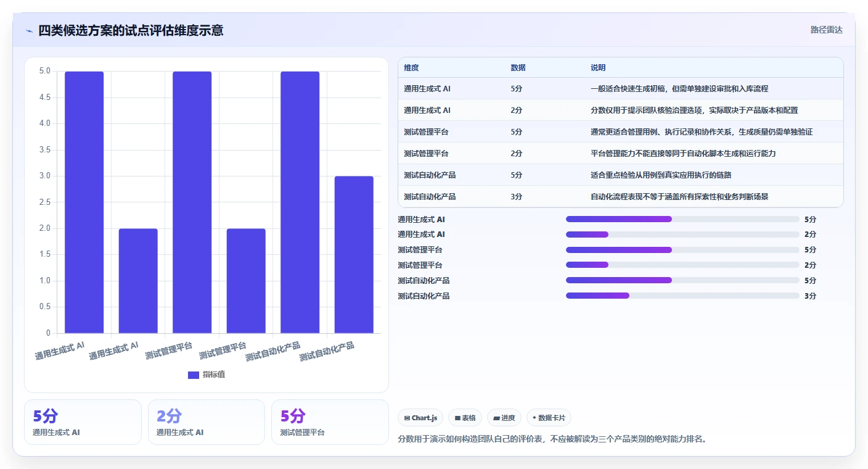Click the lightning icon beside the title
The height and width of the screenshot is (469, 868).
coord(30,30)
